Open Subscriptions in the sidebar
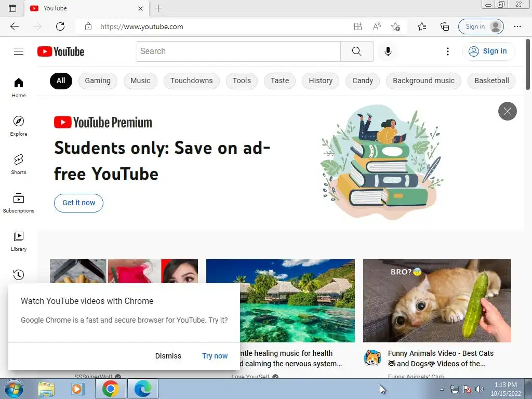The image size is (532, 399). pos(19,203)
